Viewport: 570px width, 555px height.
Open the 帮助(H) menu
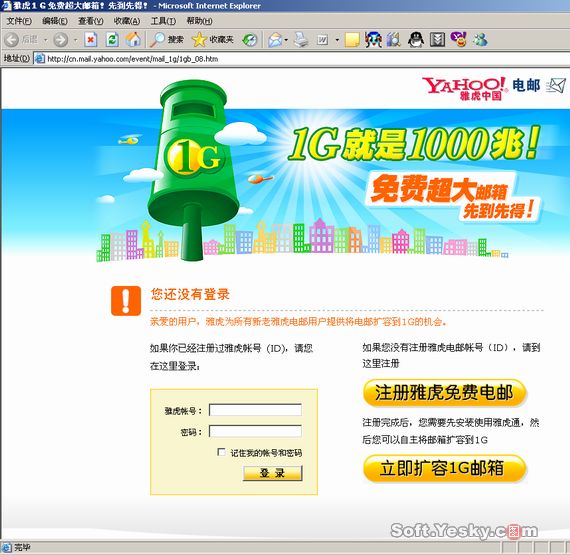(x=199, y=21)
